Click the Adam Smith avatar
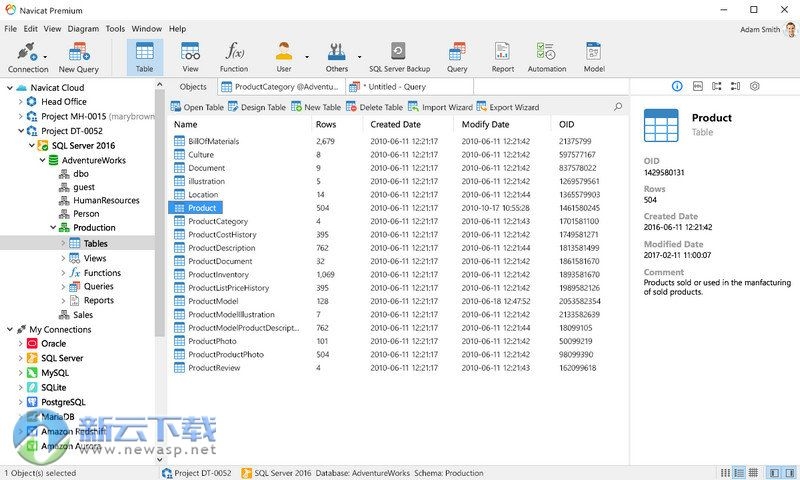The height and width of the screenshot is (480, 800). (791, 30)
